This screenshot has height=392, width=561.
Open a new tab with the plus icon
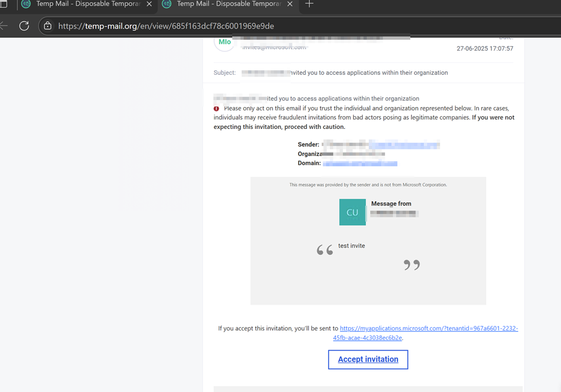310,4
